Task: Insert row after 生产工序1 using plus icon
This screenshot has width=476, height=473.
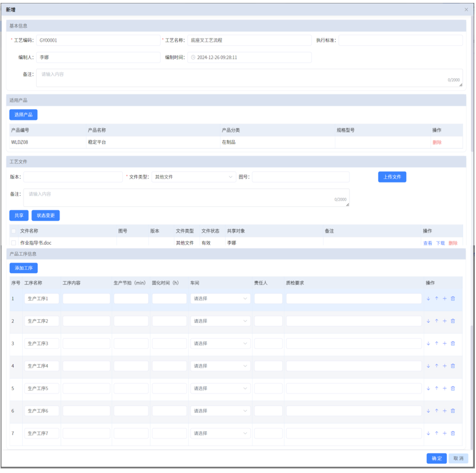Action: (x=445, y=299)
